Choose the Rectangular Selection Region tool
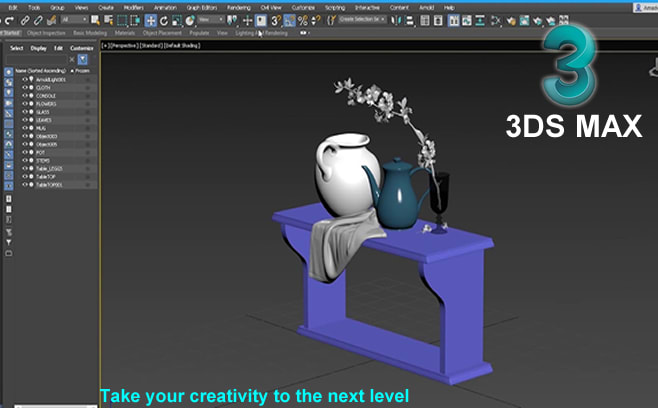658x408 pixels. [x=122, y=20]
